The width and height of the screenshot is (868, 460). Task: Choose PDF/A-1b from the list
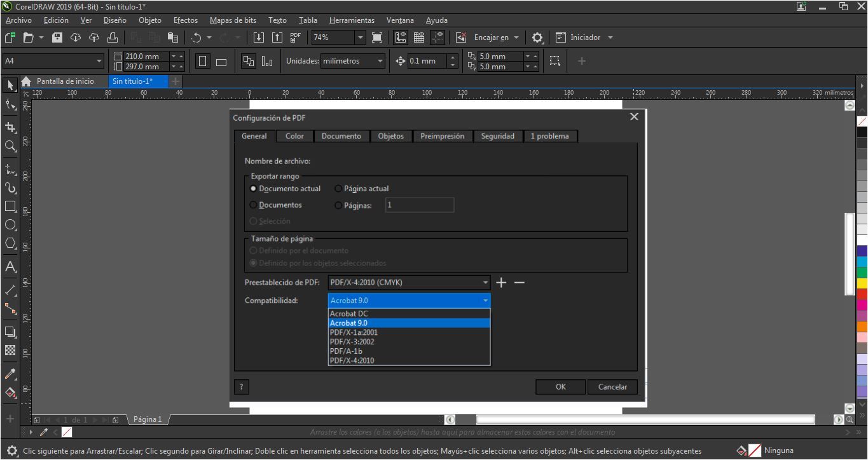[409, 351]
